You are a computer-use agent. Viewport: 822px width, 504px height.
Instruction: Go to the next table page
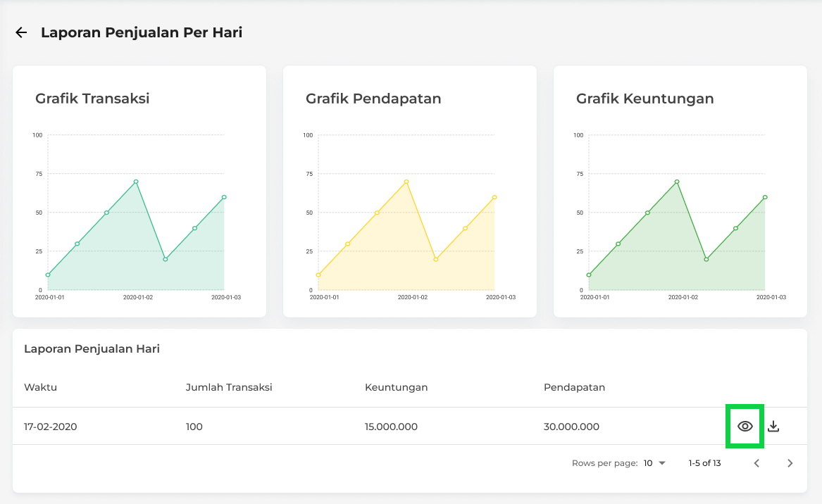(790, 463)
